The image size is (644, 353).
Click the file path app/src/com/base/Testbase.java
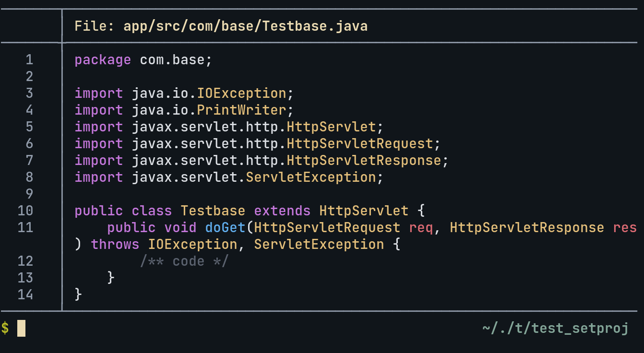pos(246,26)
